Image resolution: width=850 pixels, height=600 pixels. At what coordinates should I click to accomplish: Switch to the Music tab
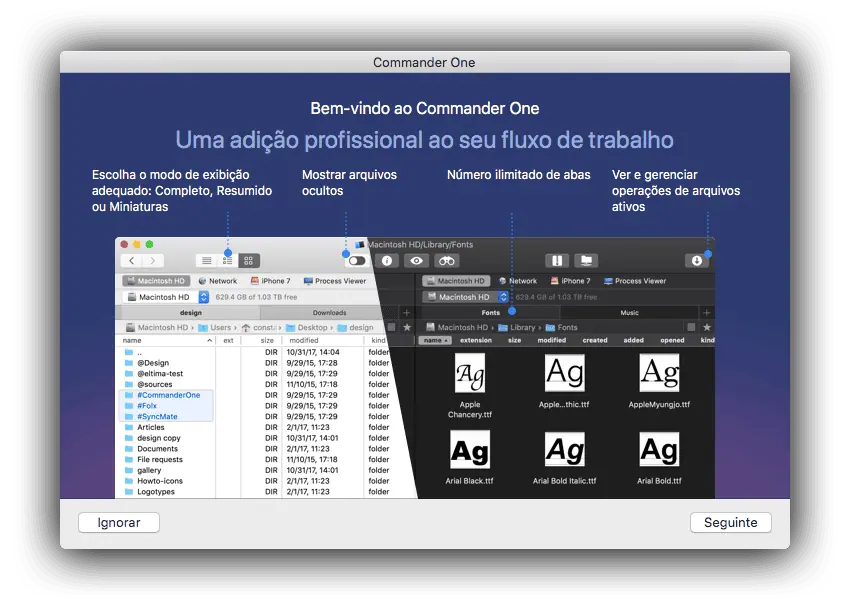(x=629, y=313)
